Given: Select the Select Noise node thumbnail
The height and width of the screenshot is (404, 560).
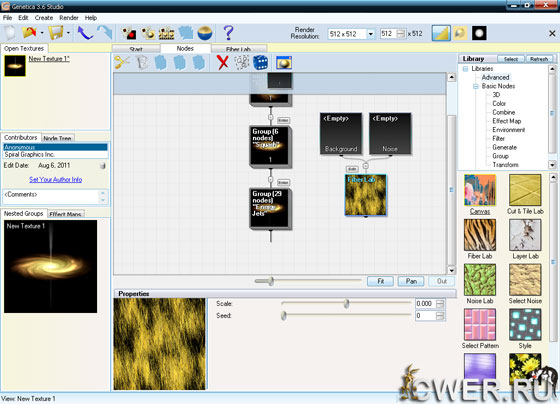Looking at the screenshot, I should (x=525, y=280).
